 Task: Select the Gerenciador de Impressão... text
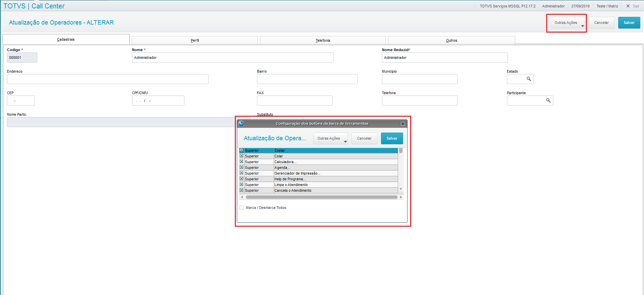click(297, 174)
